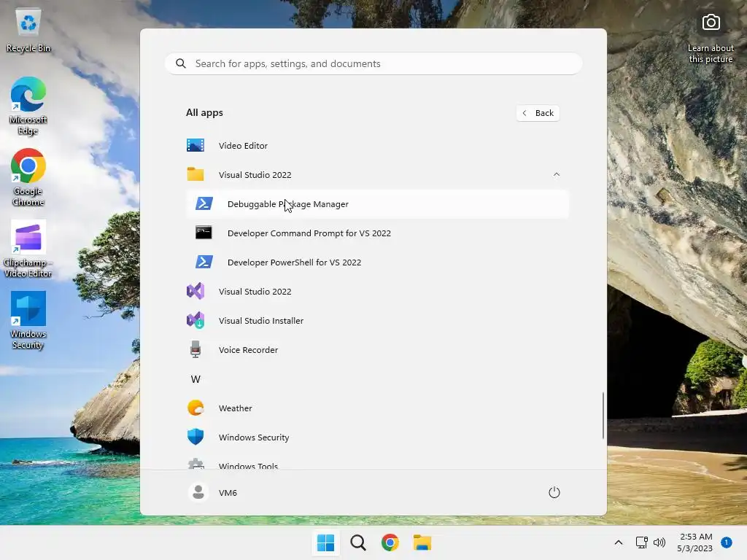Click the "Video Editor" label
747x560 pixels.
click(243, 146)
